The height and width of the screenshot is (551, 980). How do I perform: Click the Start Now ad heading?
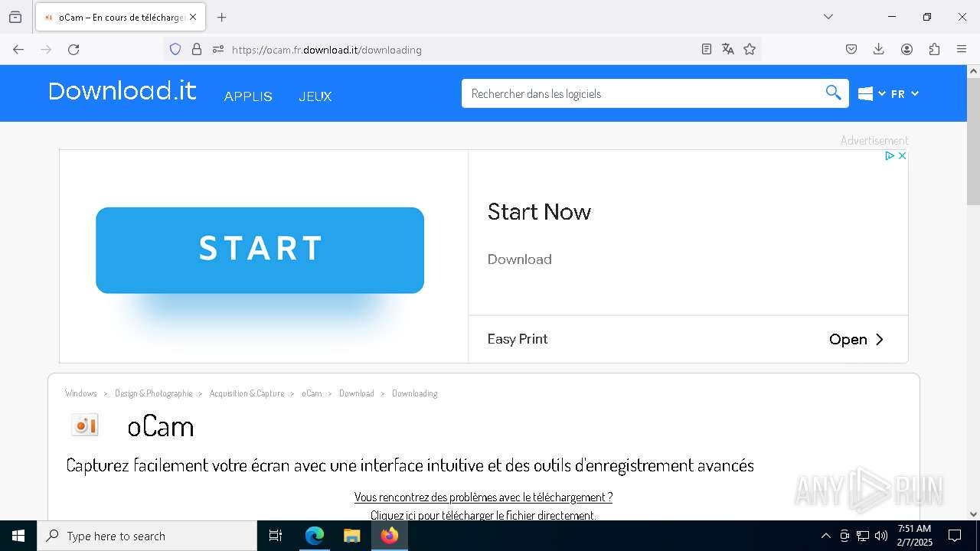point(539,212)
